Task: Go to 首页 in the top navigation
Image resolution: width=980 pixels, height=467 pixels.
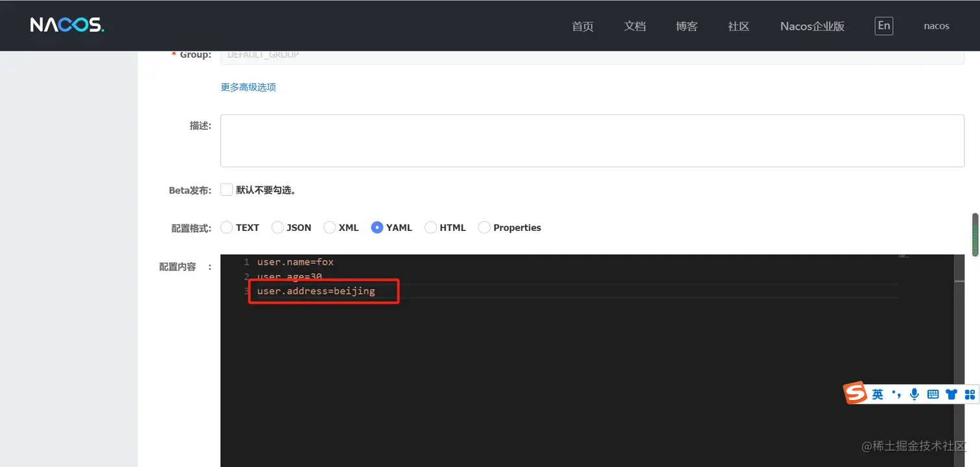Action: tap(583, 26)
